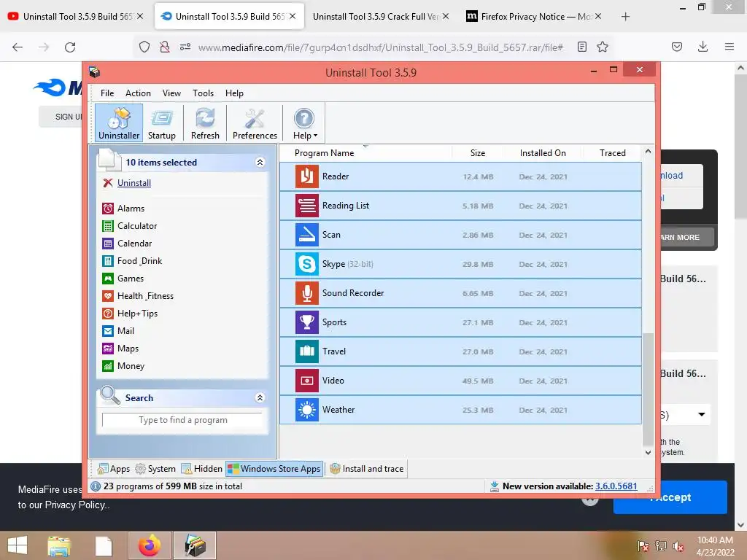Select the Skype app icon
Image resolution: width=747 pixels, height=560 pixels.
point(307,264)
